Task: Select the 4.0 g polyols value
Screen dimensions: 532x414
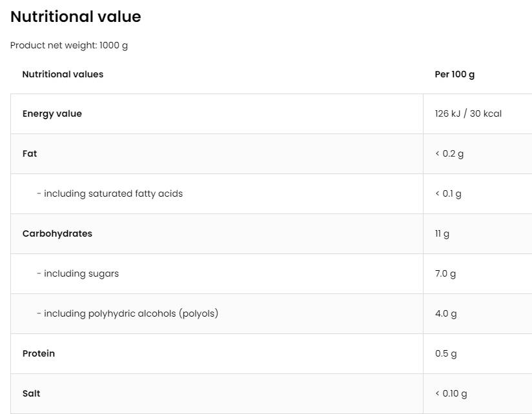Action: pyautogui.click(x=445, y=313)
